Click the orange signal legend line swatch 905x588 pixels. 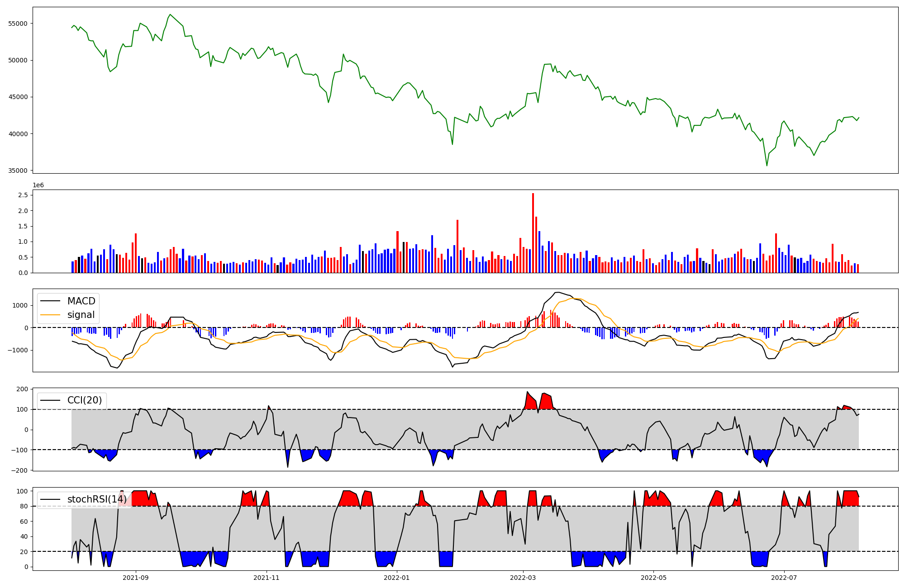[51, 315]
